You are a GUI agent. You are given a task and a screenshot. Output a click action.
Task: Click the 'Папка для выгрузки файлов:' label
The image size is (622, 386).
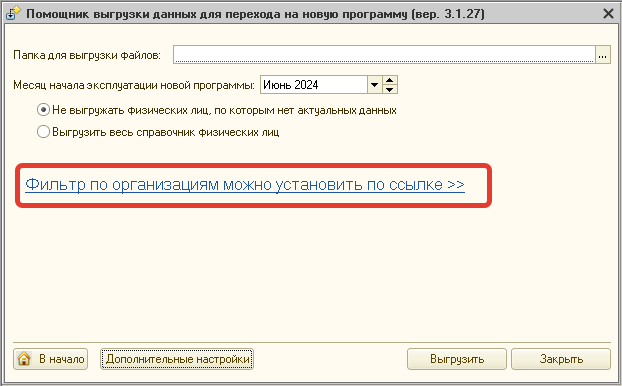tap(87, 55)
